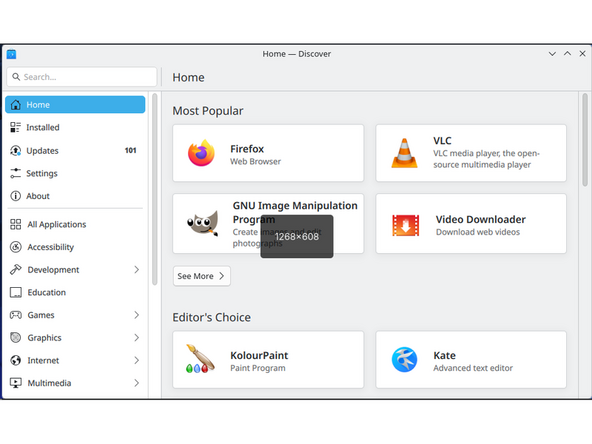Viewport: 592px width, 444px height.
Task: Open the VLC media player card
Action: (471, 153)
